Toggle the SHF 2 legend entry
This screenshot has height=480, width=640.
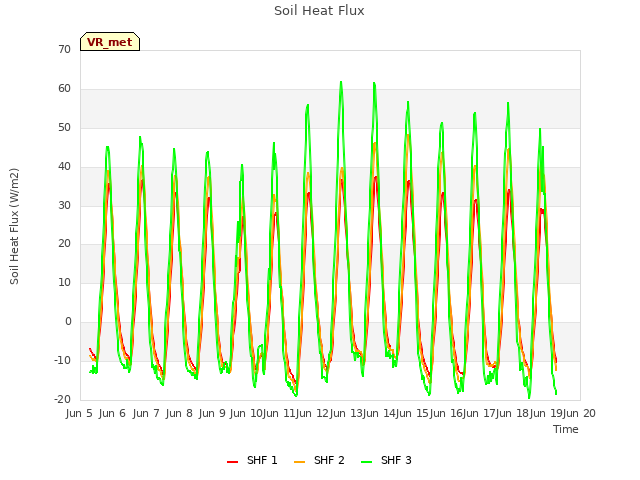tap(319, 460)
